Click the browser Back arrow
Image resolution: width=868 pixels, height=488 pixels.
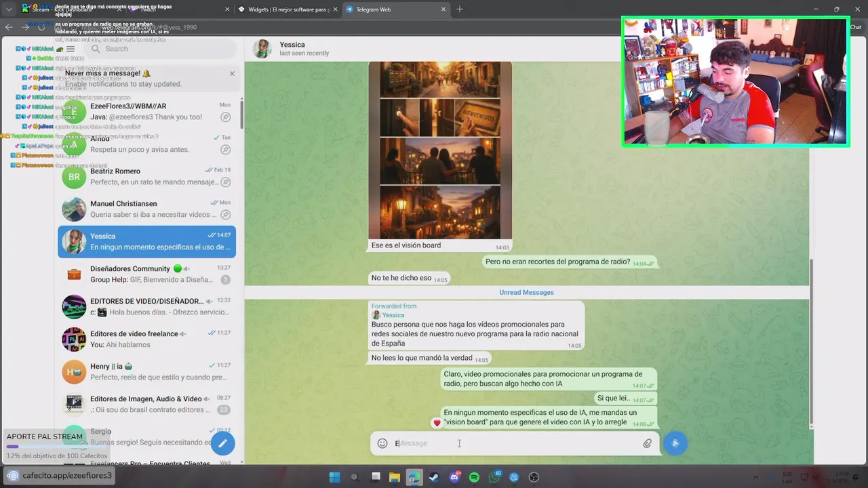click(9, 27)
